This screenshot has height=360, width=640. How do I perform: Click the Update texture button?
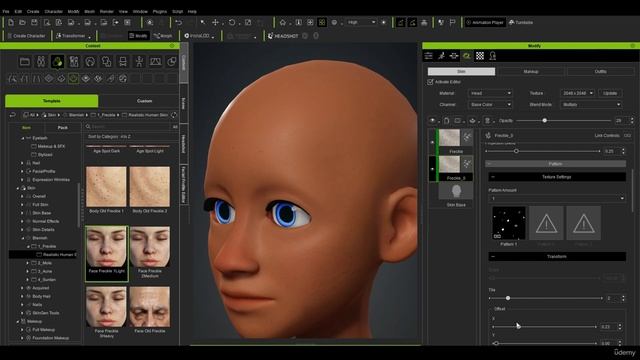click(x=610, y=93)
